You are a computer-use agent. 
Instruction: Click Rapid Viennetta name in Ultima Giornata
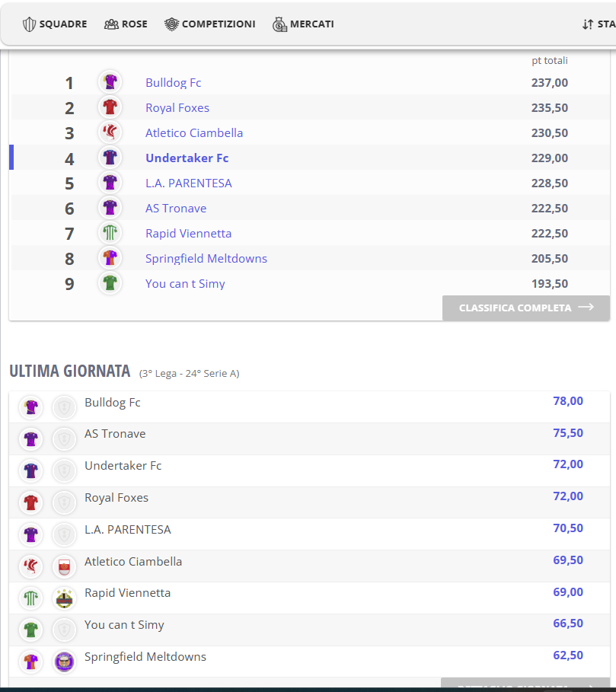click(127, 593)
